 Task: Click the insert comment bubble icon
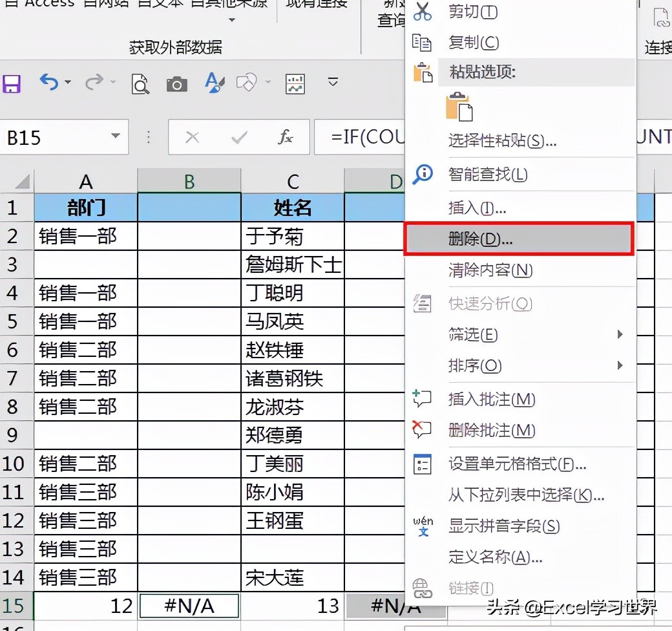[422, 398]
